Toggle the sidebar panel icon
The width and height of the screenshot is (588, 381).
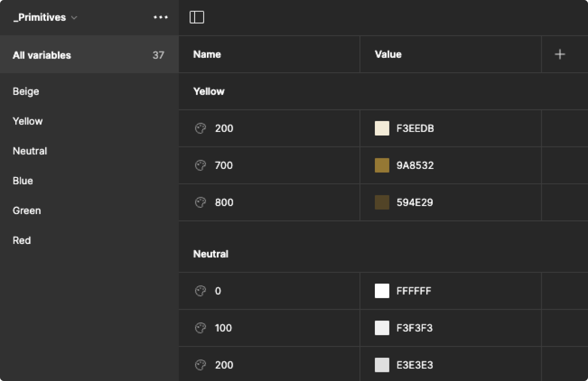(x=197, y=17)
